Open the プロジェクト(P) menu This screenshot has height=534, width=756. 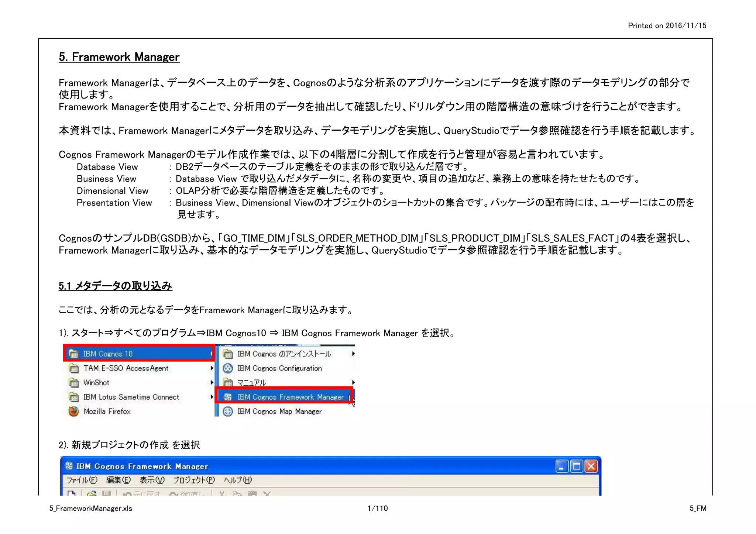coord(194,480)
